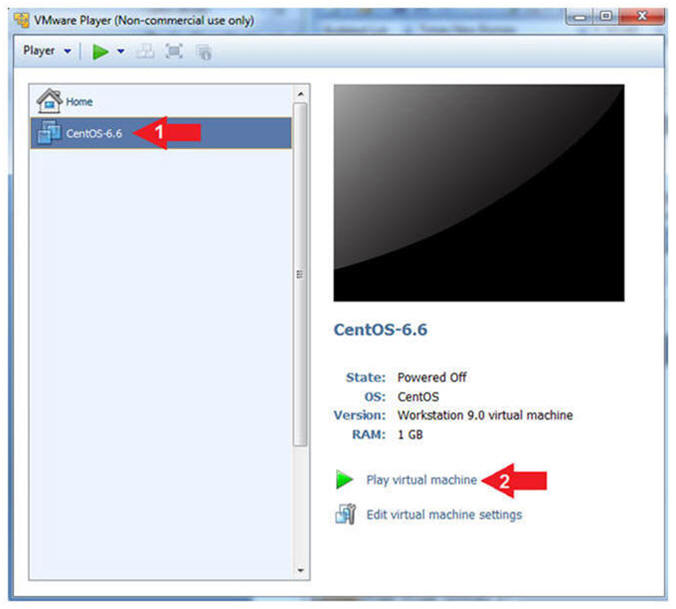Click the VM preview thumbnail
676x609 pixels.
479,193
